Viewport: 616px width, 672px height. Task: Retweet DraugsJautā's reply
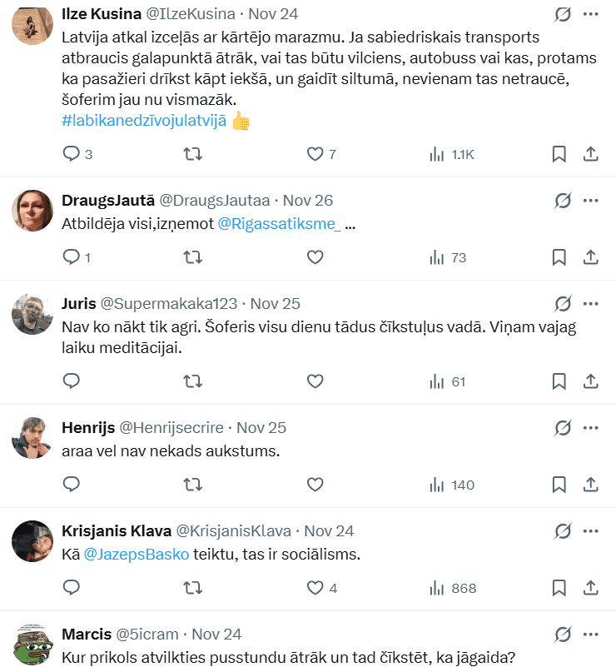pos(192,257)
